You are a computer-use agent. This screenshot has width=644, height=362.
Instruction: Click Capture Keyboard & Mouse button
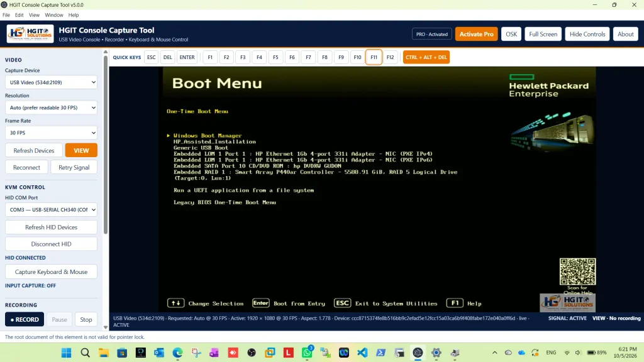52,271
